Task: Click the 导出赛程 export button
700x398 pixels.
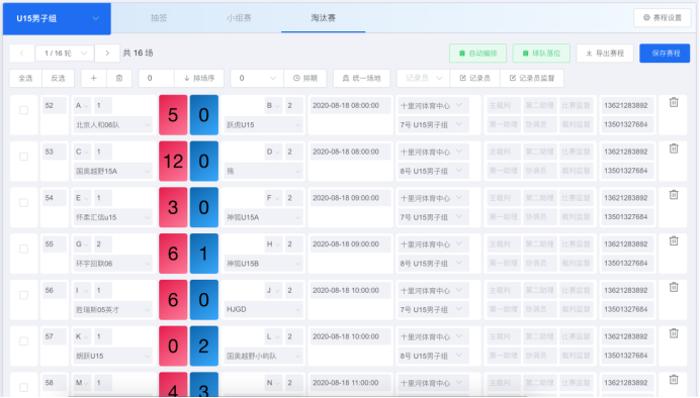Action: tap(605, 53)
